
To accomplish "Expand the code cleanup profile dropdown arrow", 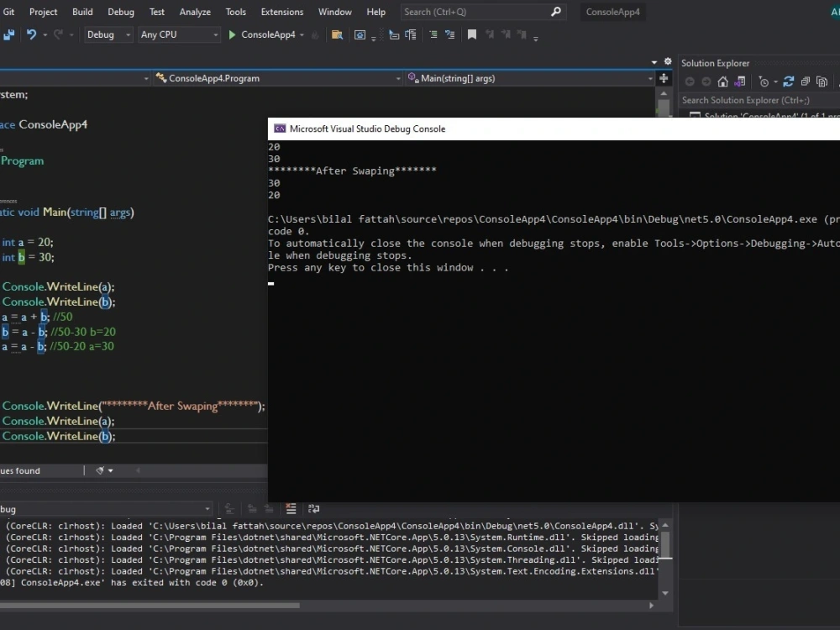I will pos(111,470).
